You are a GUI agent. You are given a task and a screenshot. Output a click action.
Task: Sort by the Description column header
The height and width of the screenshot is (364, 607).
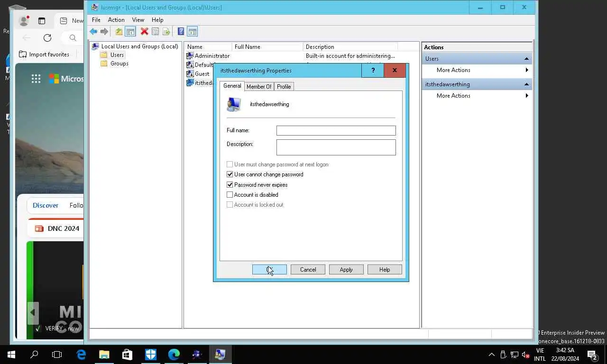pyautogui.click(x=350, y=47)
